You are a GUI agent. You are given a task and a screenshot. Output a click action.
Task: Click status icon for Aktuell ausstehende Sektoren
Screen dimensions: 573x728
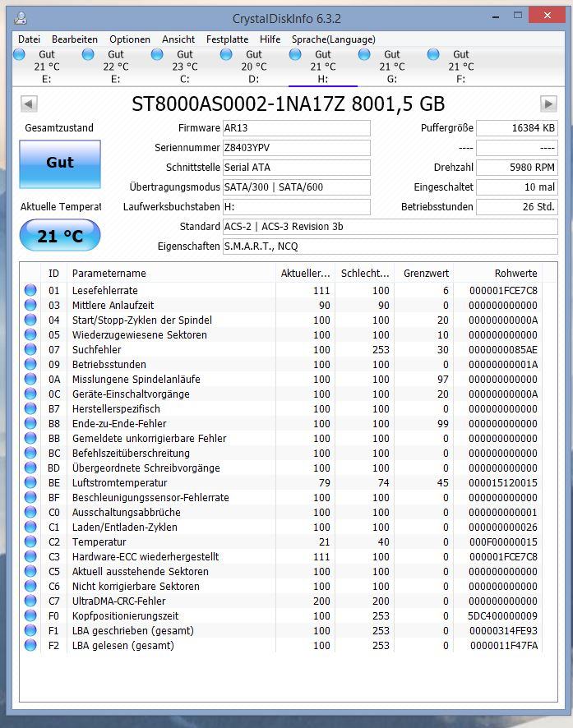coord(30,571)
